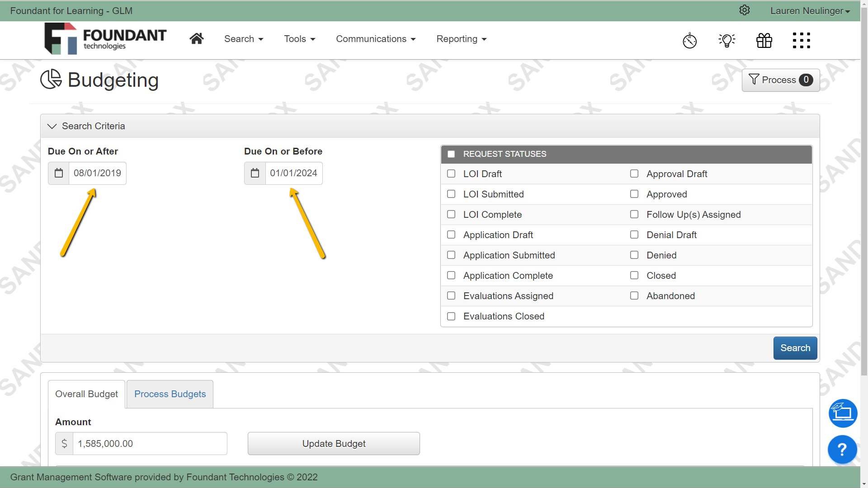Image resolution: width=868 pixels, height=488 pixels.
Task: Open the stopwatch timer icon
Action: coord(689,40)
